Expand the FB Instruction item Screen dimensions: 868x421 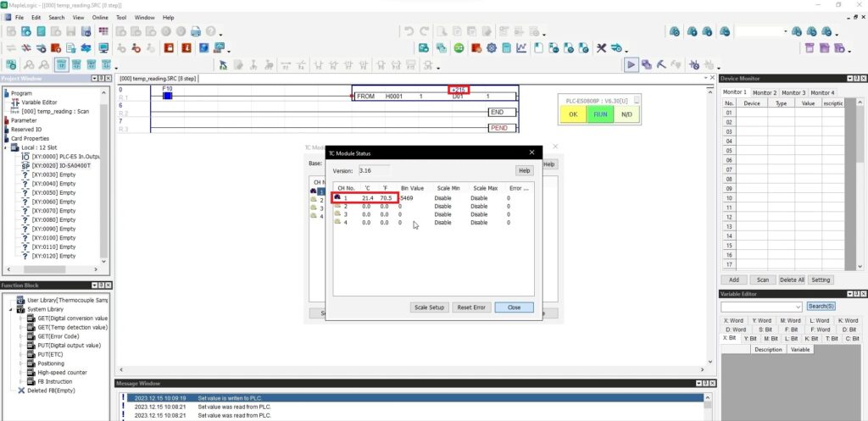(x=21, y=382)
